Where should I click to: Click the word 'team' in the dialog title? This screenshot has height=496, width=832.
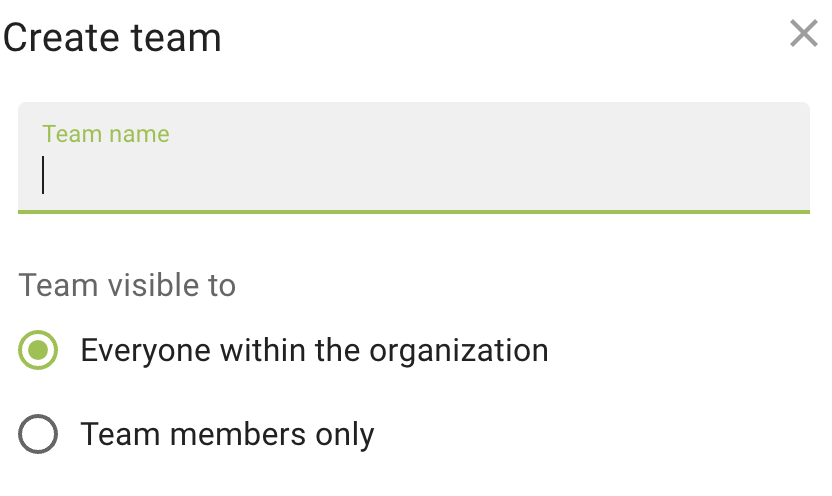[176, 38]
